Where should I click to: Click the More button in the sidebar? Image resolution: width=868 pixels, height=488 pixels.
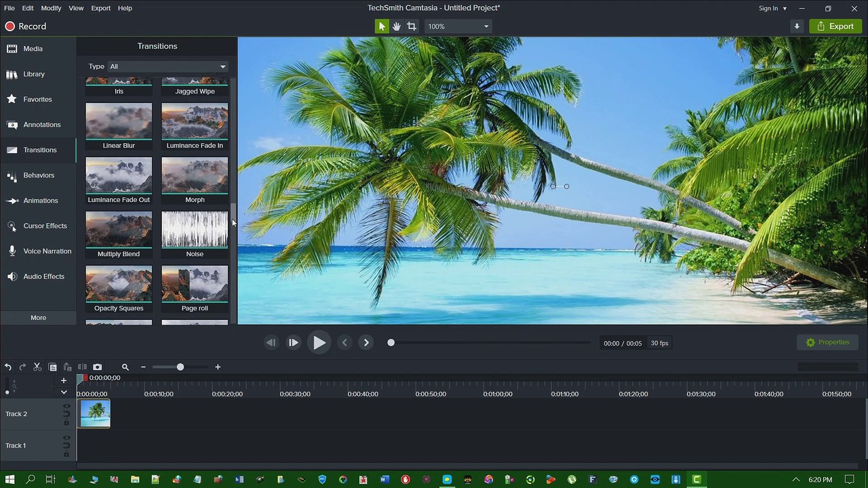click(x=38, y=317)
